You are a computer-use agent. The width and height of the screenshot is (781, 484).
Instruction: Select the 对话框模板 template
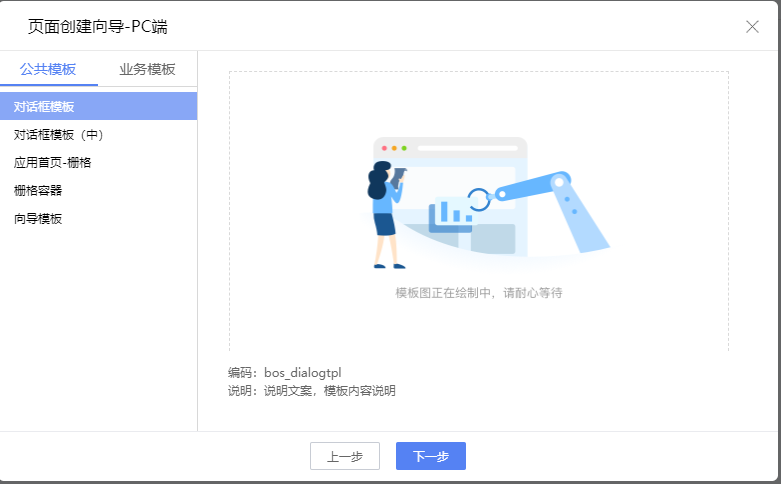pos(99,106)
